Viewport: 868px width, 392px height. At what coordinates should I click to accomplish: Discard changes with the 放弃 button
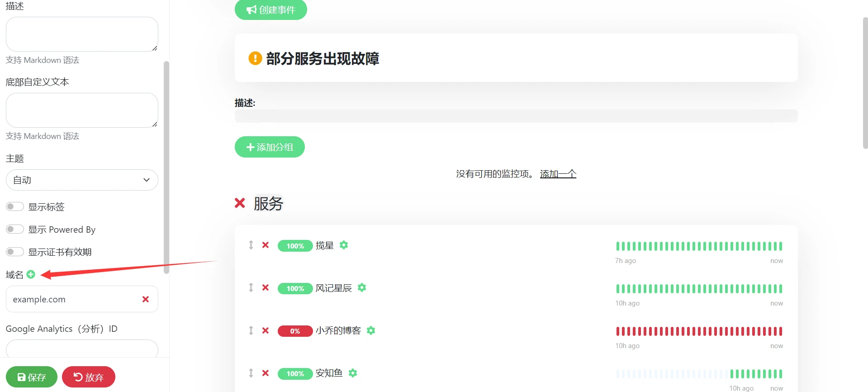point(89,377)
